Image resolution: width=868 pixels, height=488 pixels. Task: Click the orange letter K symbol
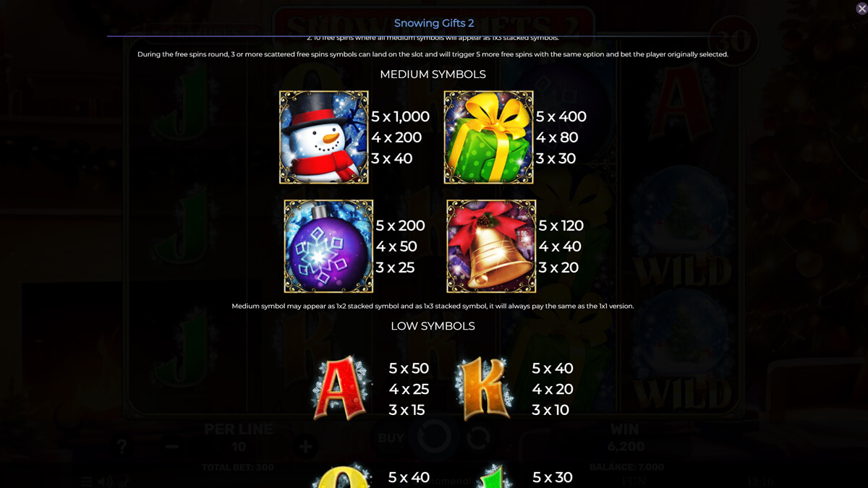(x=484, y=388)
